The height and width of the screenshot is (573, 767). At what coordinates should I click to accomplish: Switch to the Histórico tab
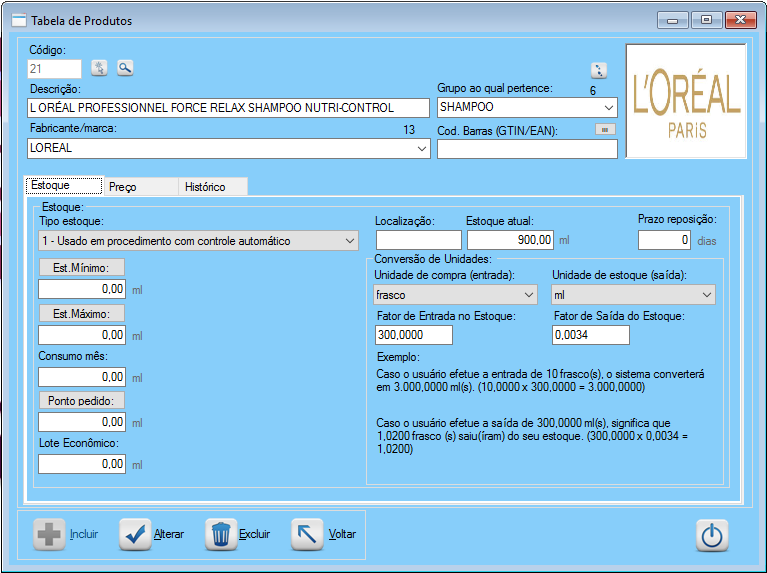point(213,187)
